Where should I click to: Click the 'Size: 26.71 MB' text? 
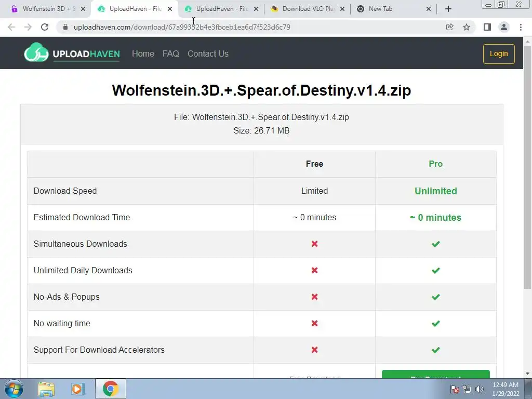tap(261, 130)
